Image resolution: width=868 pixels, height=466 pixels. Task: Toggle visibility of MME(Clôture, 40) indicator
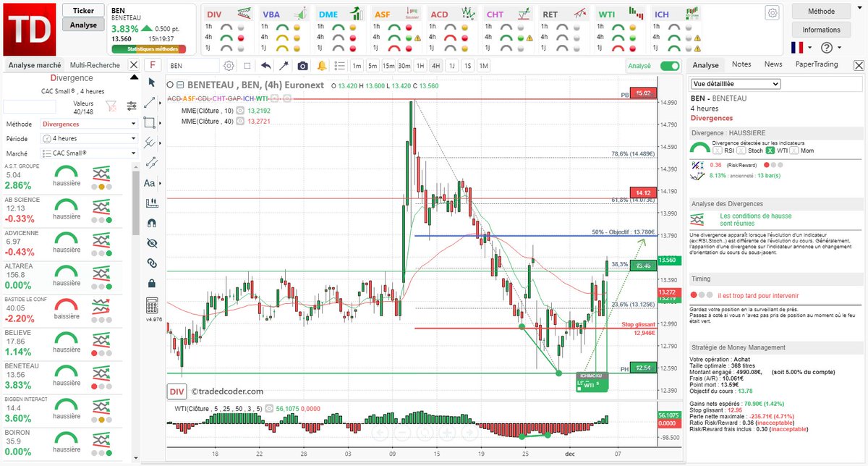click(x=240, y=122)
